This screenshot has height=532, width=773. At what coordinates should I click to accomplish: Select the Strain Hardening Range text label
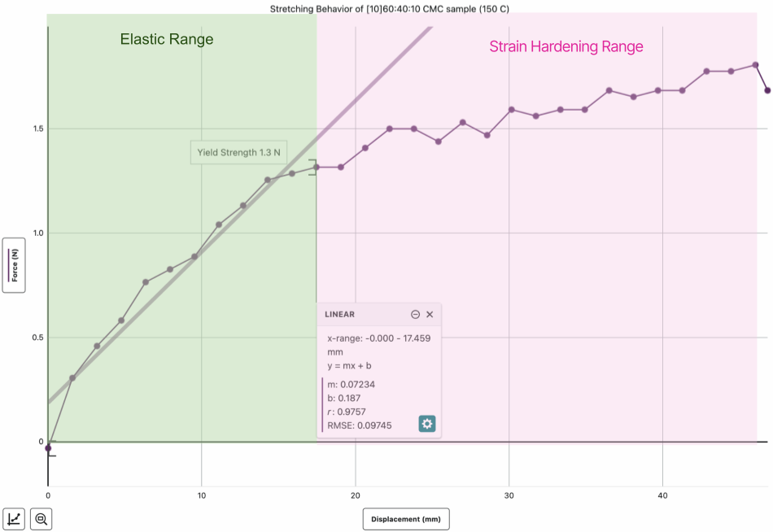[x=566, y=46]
